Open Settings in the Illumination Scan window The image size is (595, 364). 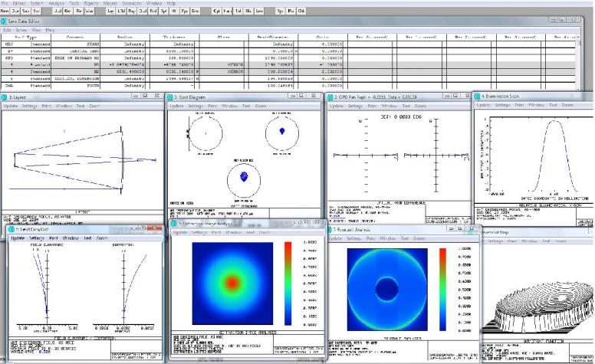(x=502, y=105)
